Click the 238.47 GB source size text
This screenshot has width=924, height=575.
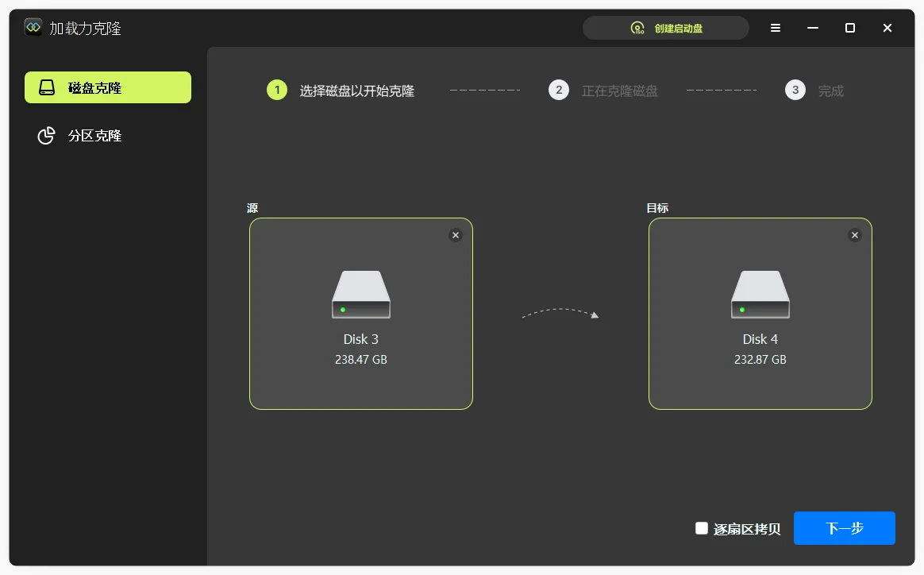click(x=361, y=360)
